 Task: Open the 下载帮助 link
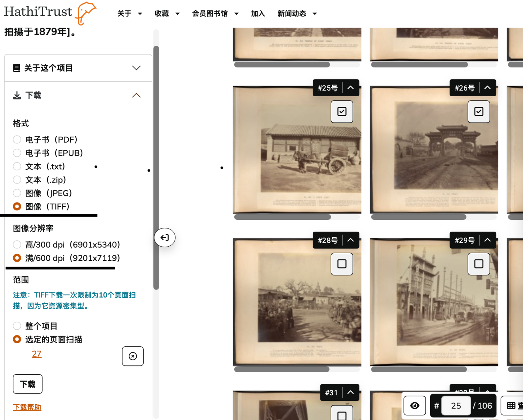point(27,407)
